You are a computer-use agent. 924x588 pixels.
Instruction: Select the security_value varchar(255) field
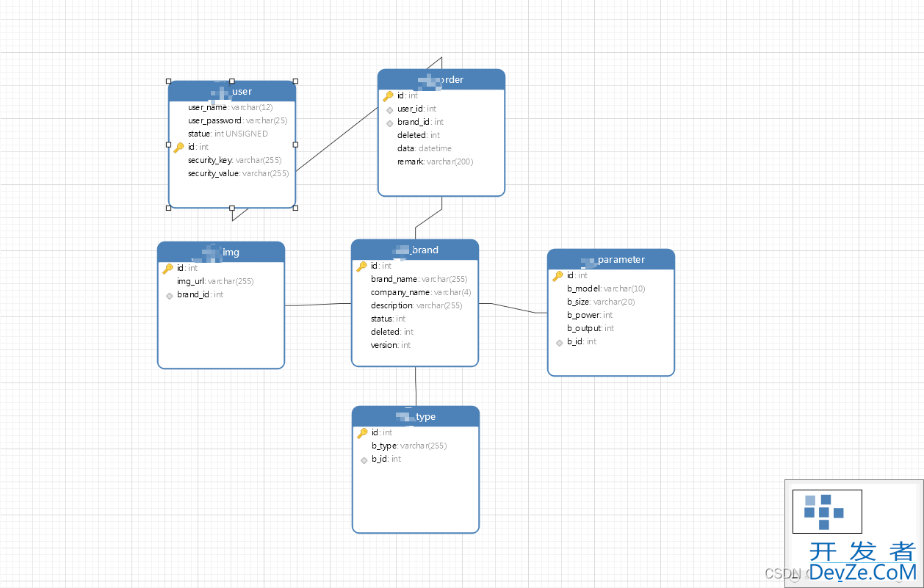pos(238,173)
